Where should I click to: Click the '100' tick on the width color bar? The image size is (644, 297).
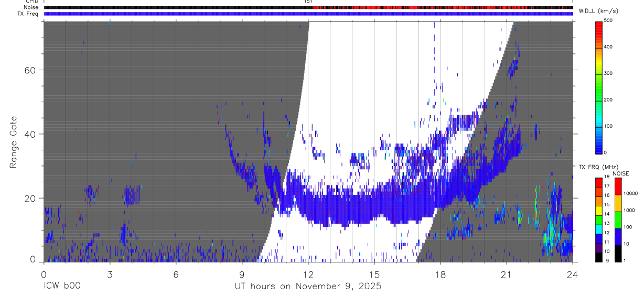(x=608, y=126)
